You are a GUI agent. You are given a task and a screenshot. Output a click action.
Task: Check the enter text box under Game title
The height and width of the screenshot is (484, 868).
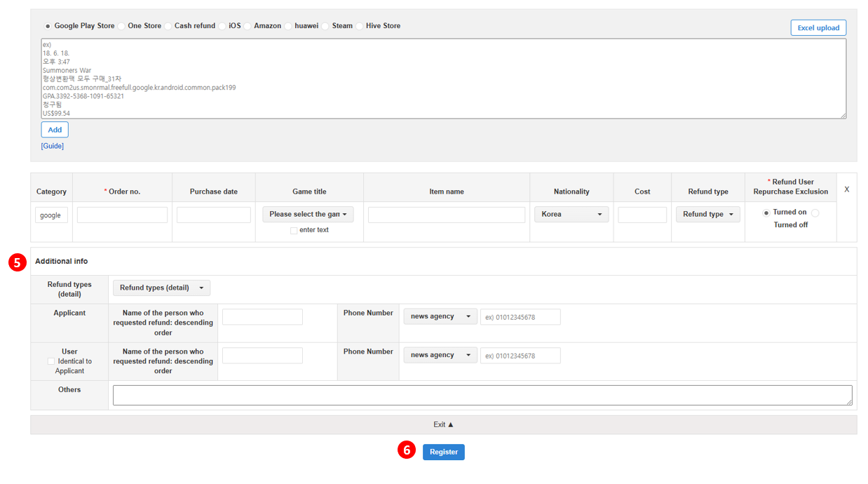(x=294, y=230)
